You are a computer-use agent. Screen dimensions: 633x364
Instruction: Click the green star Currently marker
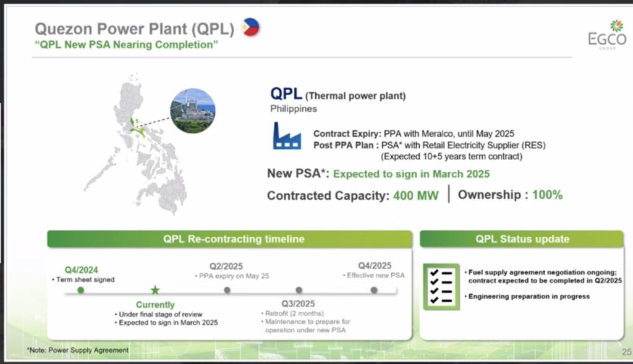coord(155,290)
